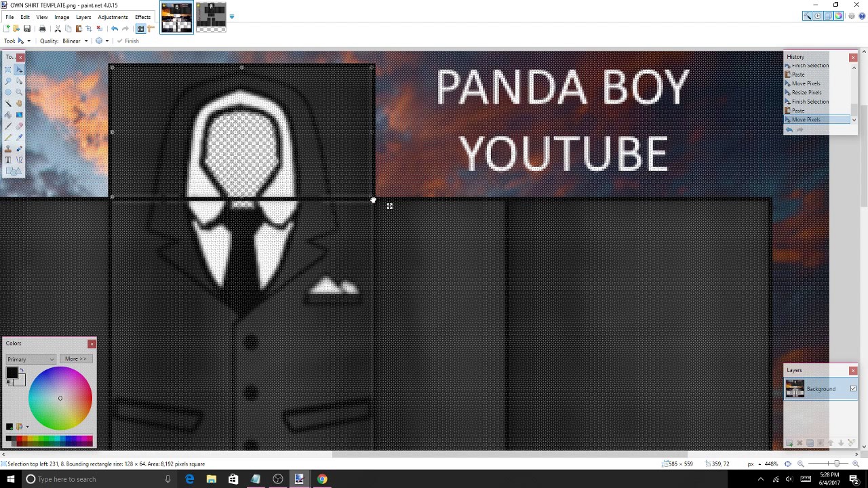Pick the Gradient tool
The width and height of the screenshot is (868, 488).
click(x=19, y=115)
